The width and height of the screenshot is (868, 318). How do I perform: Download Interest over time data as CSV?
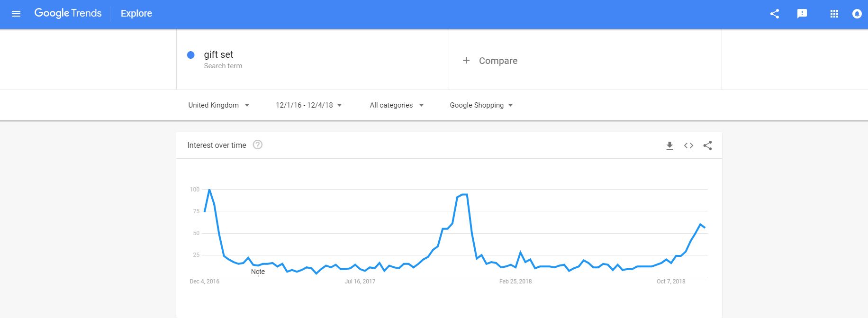[x=669, y=145]
